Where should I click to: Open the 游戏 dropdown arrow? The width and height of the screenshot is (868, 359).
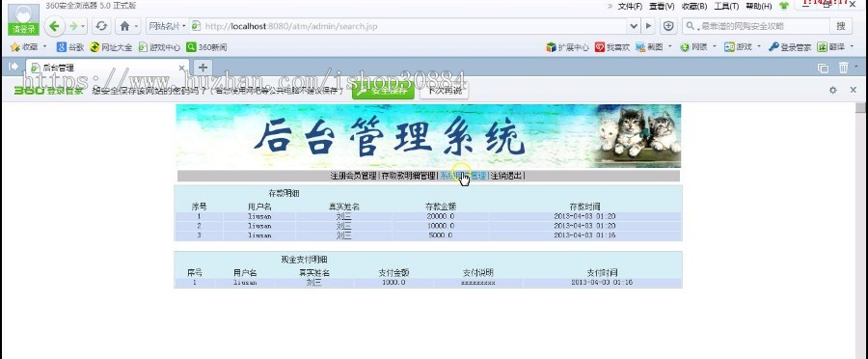tap(759, 47)
